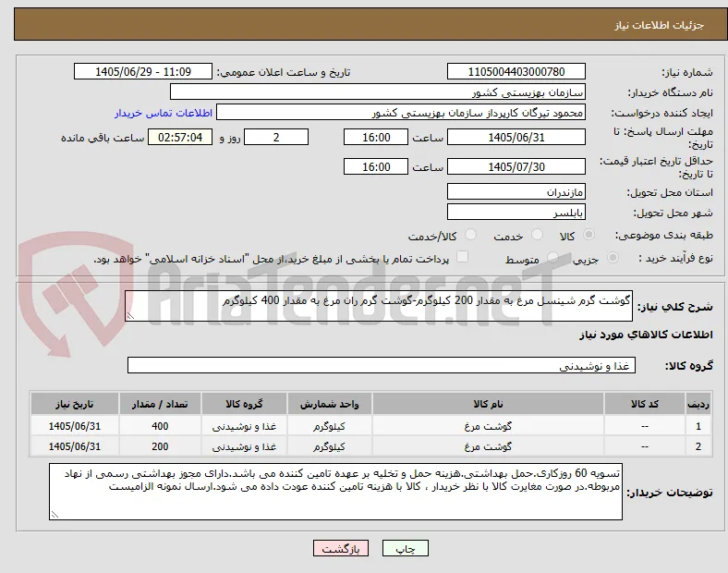Click the گروه کالا field غذا و نوشیدنی
This screenshot has height=573, width=728.
point(382,365)
